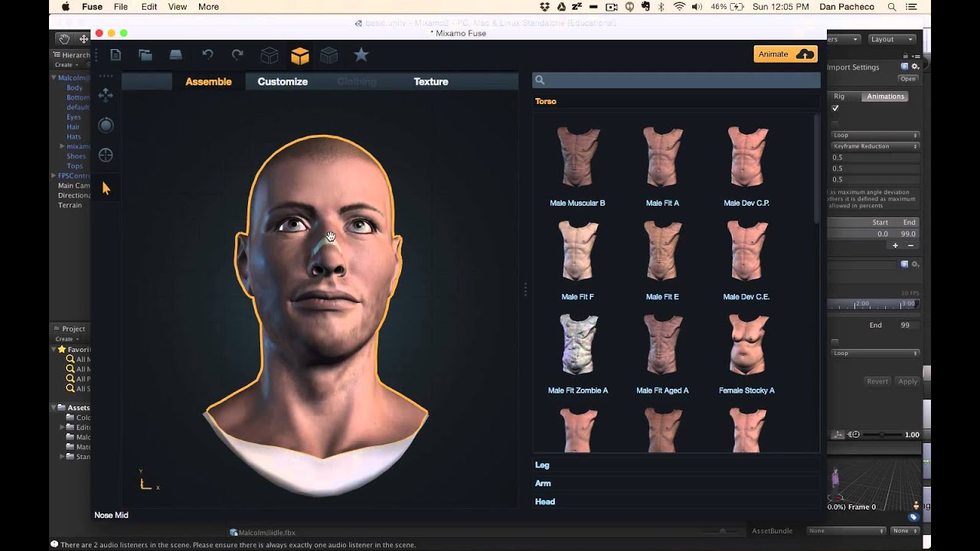The width and height of the screenshot is (980, 551).
Task: Select the pan/move camera tool
Action: pos(106,95)
